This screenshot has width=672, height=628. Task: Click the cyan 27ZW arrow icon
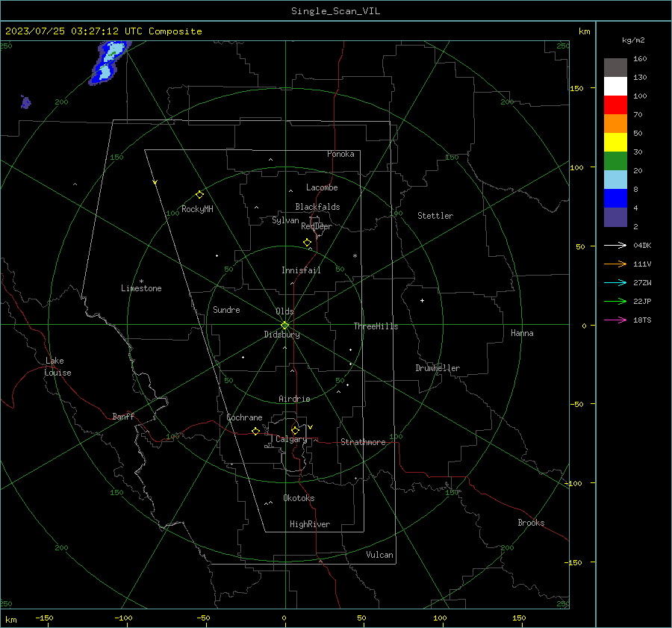(x=615, y=282)
